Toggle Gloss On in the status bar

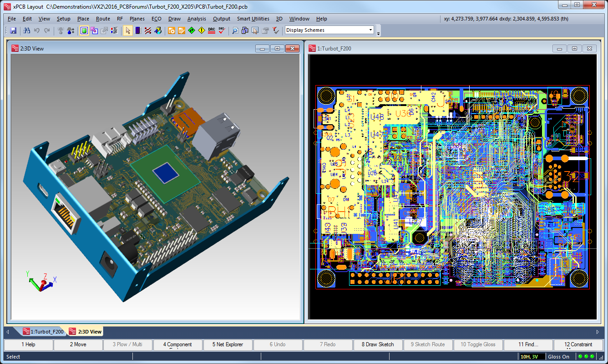click(x=558, y=357)
